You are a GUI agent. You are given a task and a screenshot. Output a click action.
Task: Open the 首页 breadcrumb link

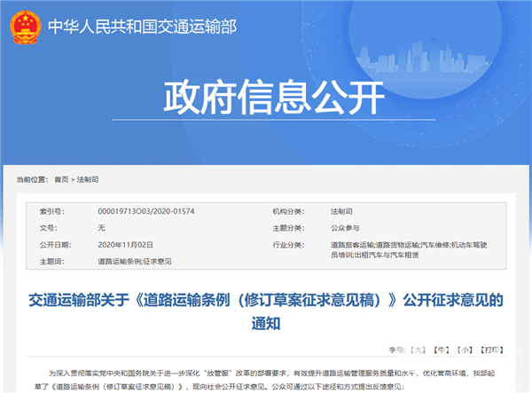60,179
